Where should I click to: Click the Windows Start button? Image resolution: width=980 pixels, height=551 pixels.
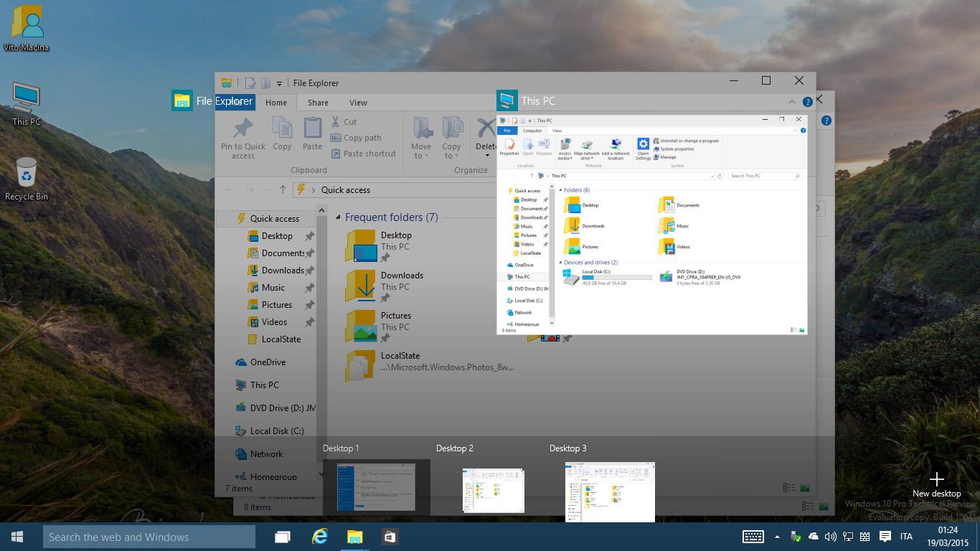[x=17, y=537]
